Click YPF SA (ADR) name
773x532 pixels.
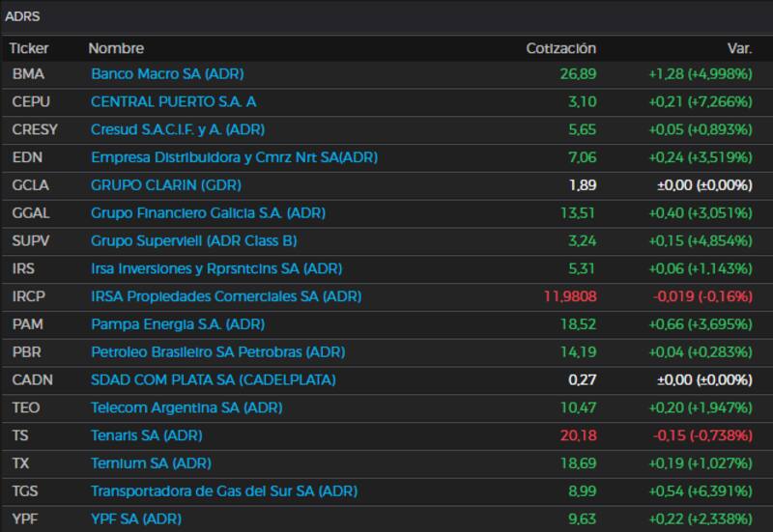click(135, 519)
